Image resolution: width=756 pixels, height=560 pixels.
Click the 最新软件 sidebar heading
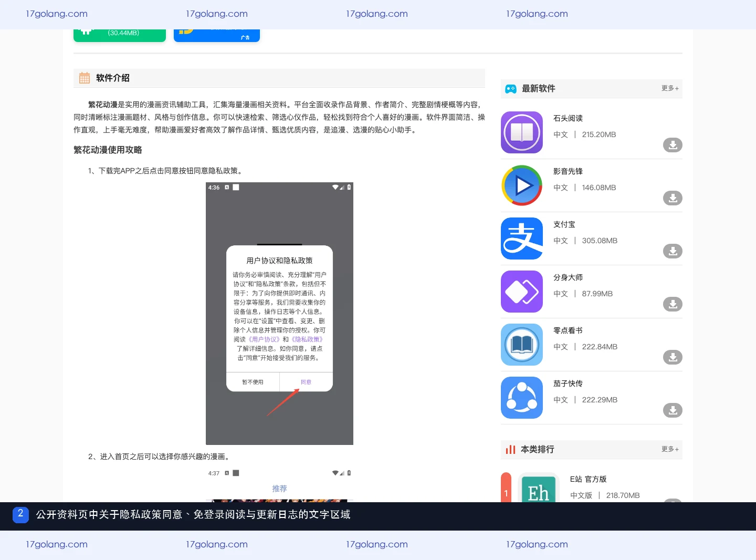coord(539,89)
